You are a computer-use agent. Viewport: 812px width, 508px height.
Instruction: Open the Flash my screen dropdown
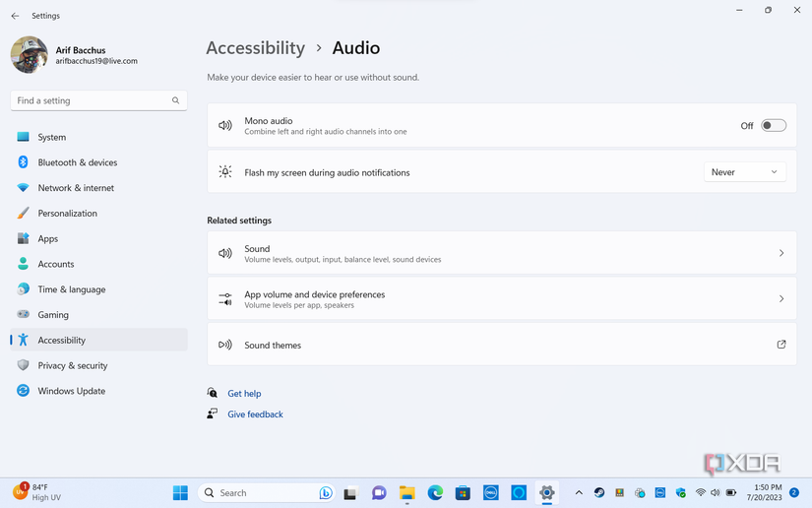tap(744, 172)
